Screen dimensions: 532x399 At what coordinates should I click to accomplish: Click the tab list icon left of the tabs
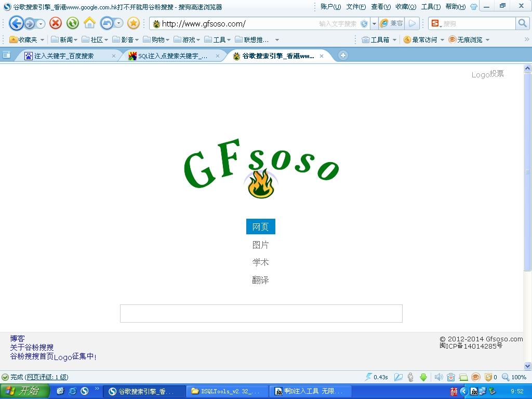[6, 55]
